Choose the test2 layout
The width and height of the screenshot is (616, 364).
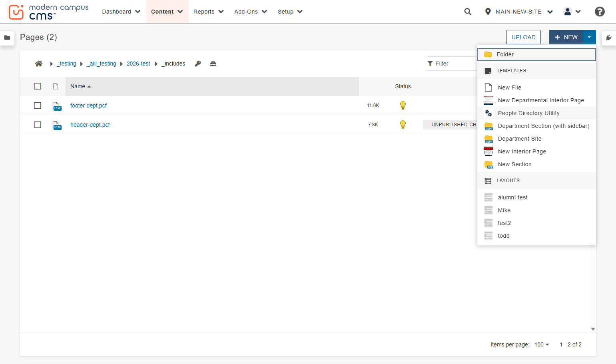tap(536, 223)
